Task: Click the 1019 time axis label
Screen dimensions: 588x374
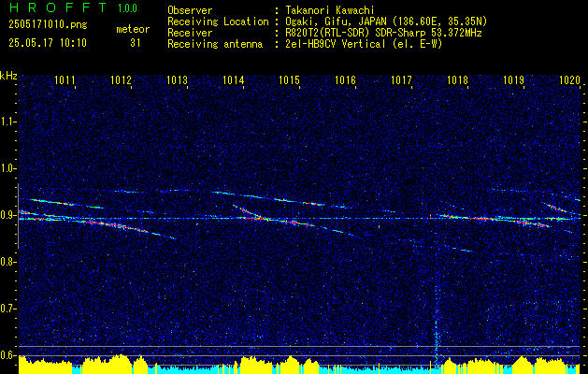Action: tap(513, 79)
